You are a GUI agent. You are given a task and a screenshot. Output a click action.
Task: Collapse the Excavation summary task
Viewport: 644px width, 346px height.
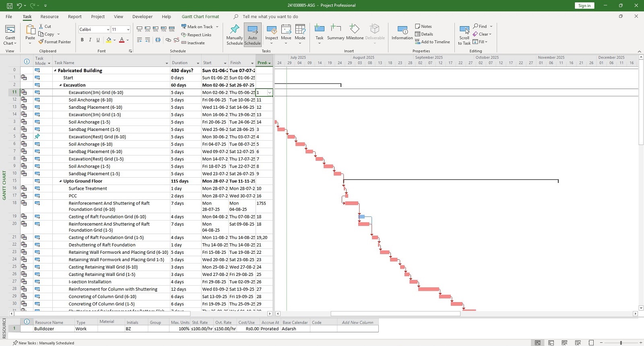tap(61, 85)
